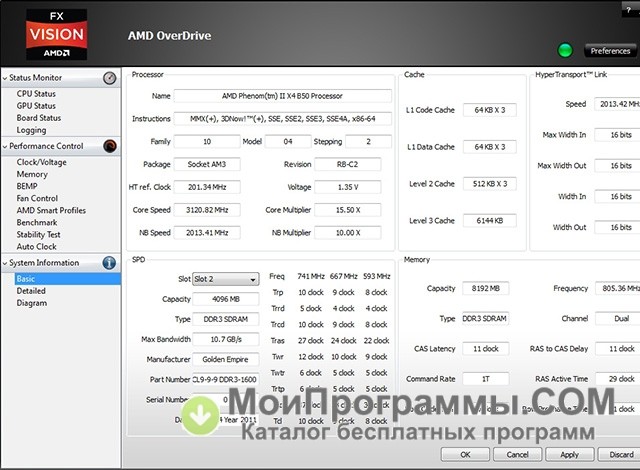The height and width of the screenshot is (470, 640).
Task: Click the Memory Type DDR3 SDRAM field
Action: click(486, 319)
